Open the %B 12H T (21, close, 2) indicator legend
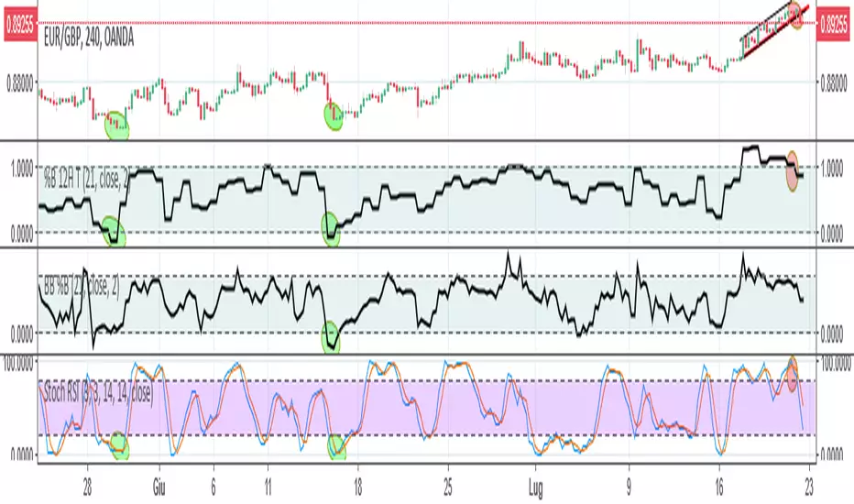Image resolution: width=854 pixels, height=504 pixels. (86, 178)
